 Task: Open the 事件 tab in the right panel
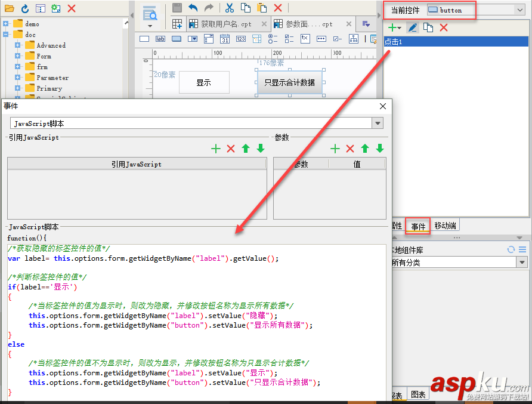418,226
